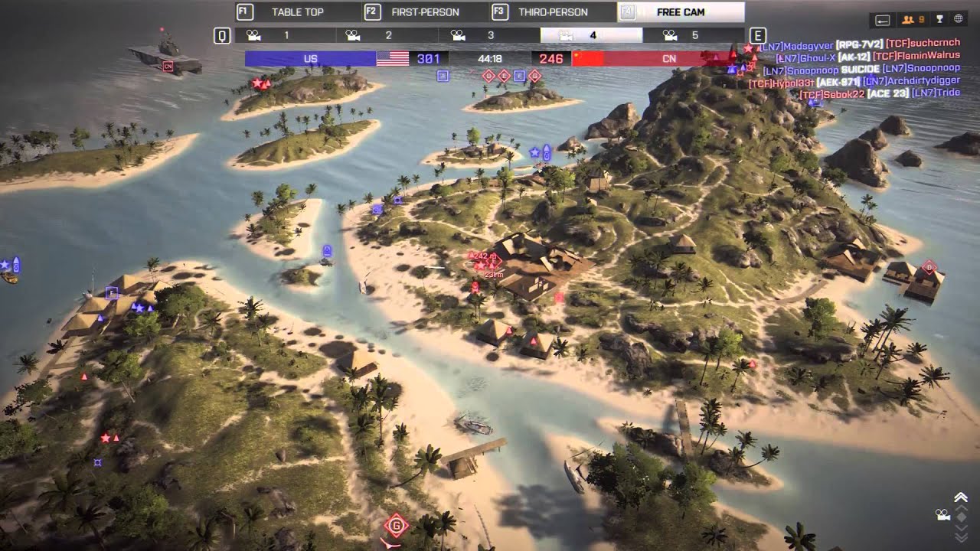Viewport: 980px width, 551px height.
Task: Select highlighted camera slot 4
Action: point(591,35)
